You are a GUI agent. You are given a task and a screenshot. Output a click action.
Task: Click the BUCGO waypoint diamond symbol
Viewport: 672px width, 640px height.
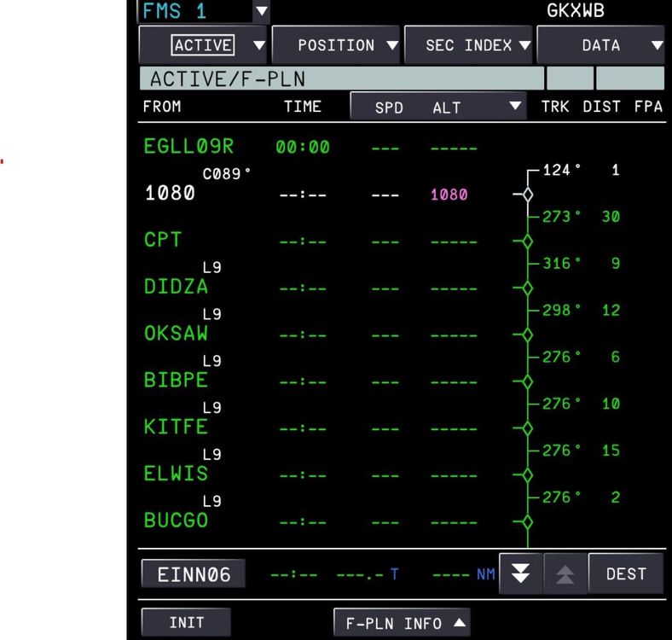click(527, 521)
